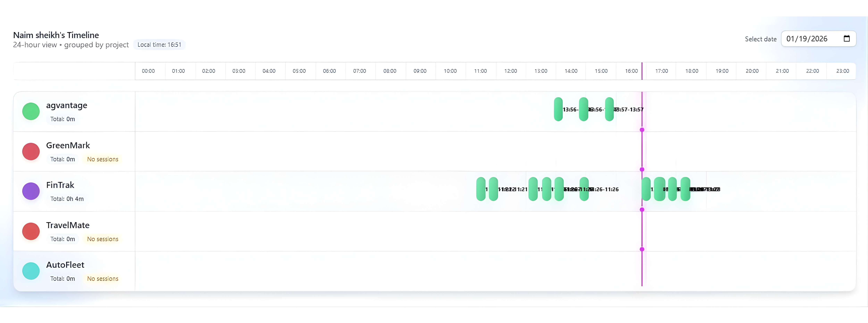Click the agvantage green project color dot

[x=31, y=111]
